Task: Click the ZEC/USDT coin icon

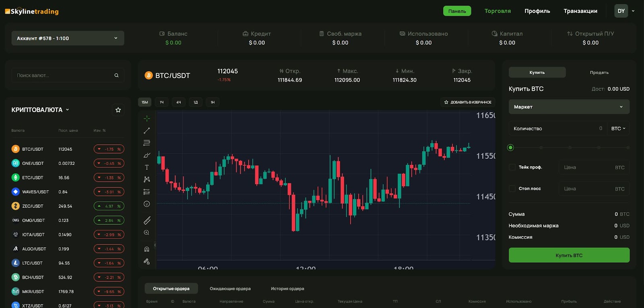Action: [15, 206]
